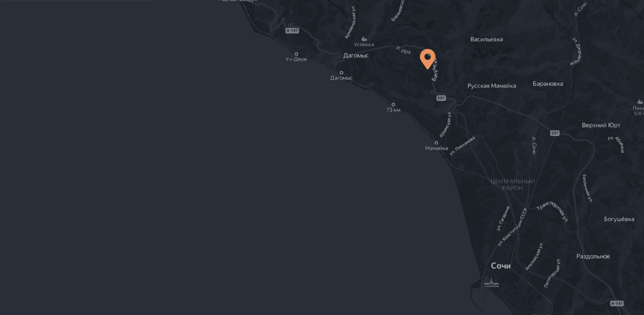
Task: Select the Сочи city label
Action: click(501, 266)
